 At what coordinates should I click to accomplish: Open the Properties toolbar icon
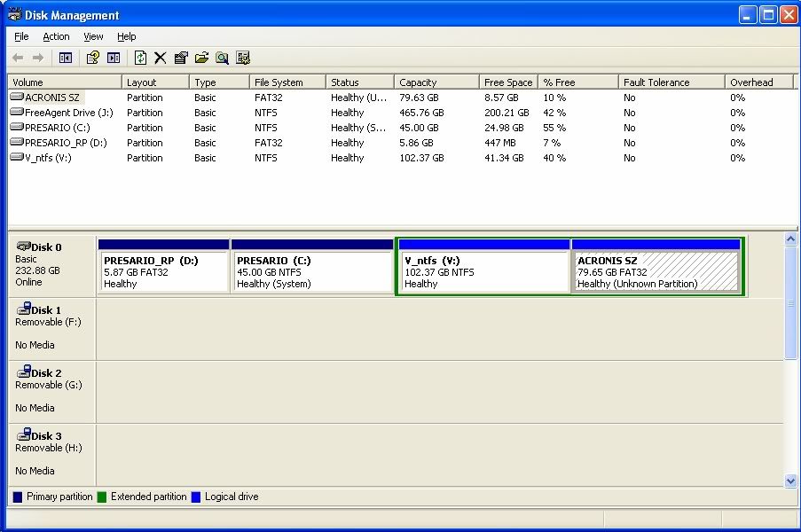[181, 59]
